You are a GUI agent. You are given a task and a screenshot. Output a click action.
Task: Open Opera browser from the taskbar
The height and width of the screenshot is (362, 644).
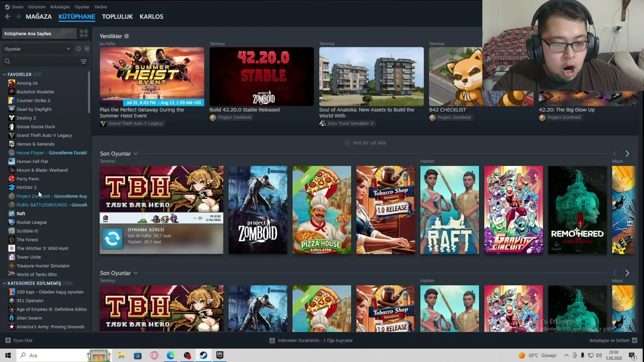point(154,355)
